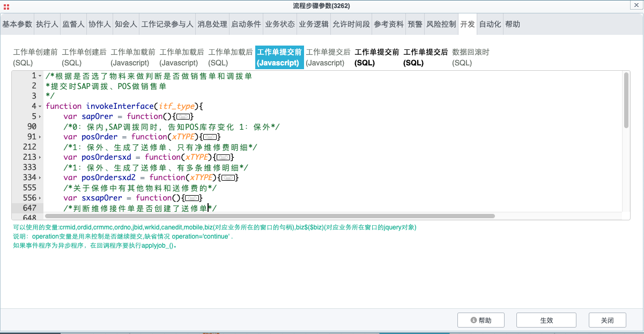644x334 pixels.
Task: Expand folded code badge on sapOrer line
Action: coord(184,116)
